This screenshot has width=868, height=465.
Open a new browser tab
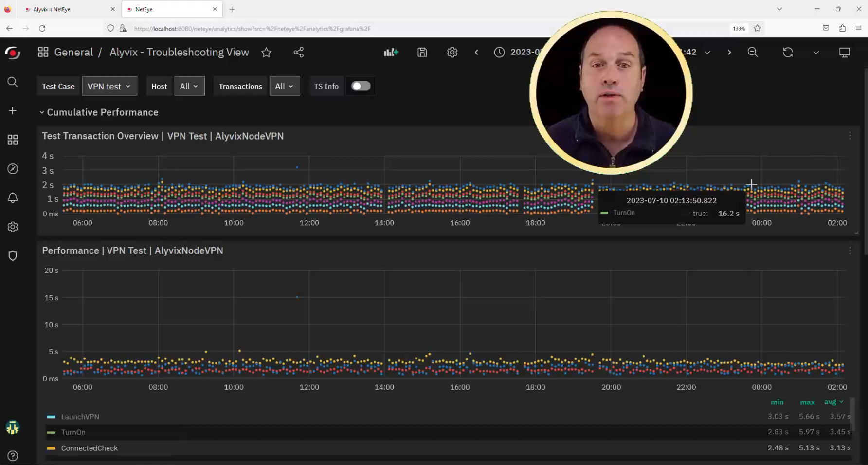pos(232,9)
